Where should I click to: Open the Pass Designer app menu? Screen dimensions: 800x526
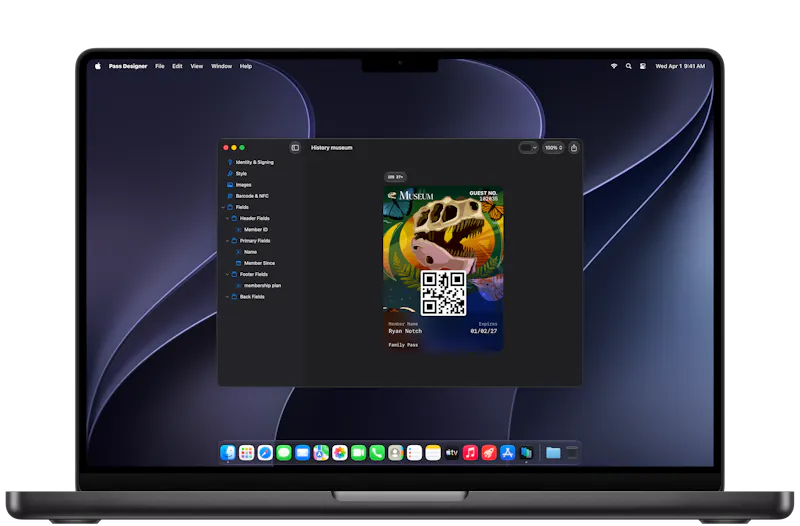(x=128, y=66)
